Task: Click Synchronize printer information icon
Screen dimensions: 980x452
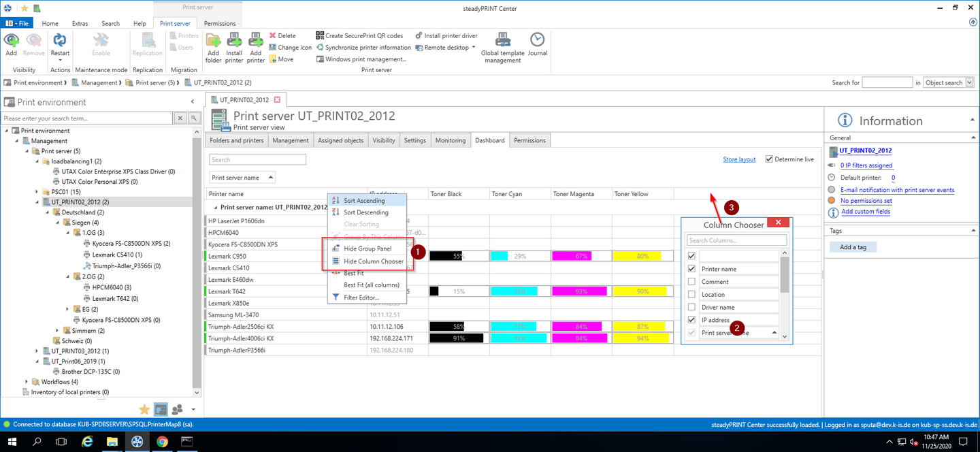Action: click(x=320, y=48)
